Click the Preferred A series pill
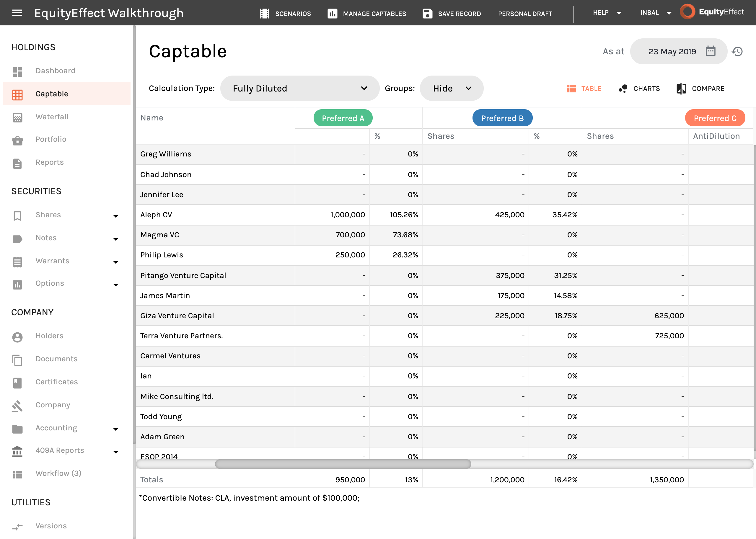 coord(343,118)
